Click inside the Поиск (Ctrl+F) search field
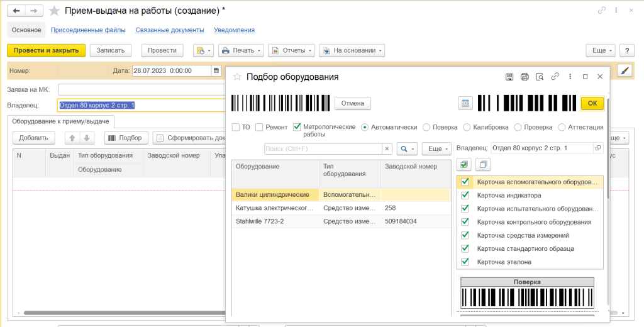 pos(323,148)
